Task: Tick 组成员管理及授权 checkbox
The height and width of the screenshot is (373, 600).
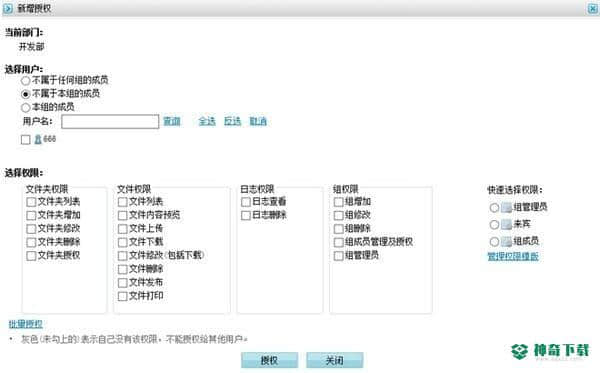Action: pyautogui.click(x=338, y=242)
